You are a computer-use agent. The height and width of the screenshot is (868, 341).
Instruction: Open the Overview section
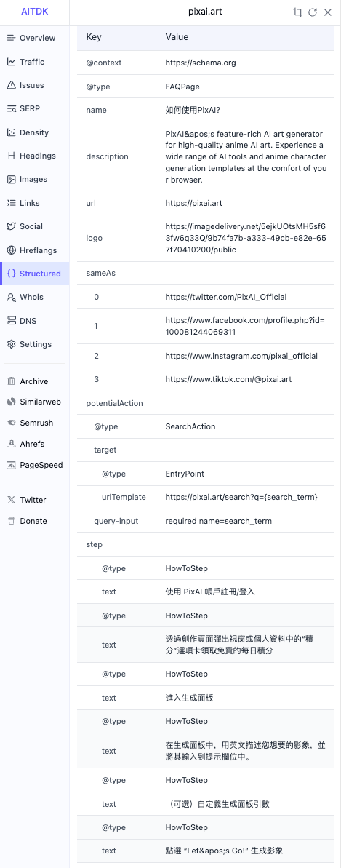coord(35,38)
